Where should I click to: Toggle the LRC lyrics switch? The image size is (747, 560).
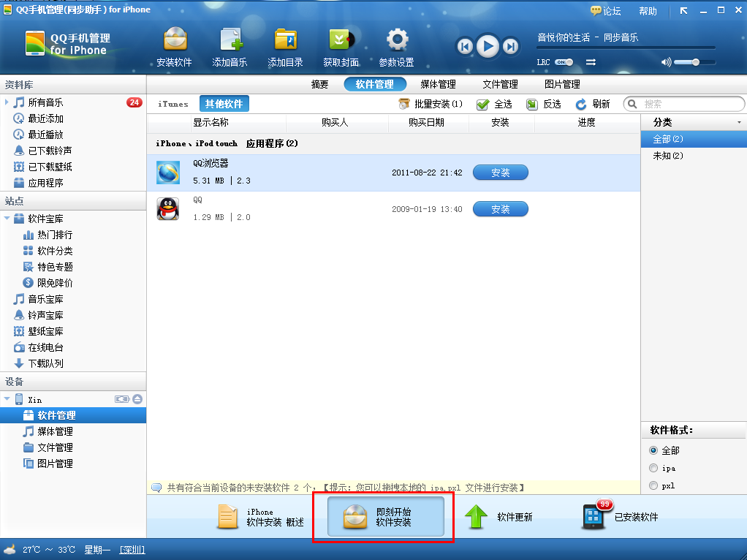coord(564,62)
